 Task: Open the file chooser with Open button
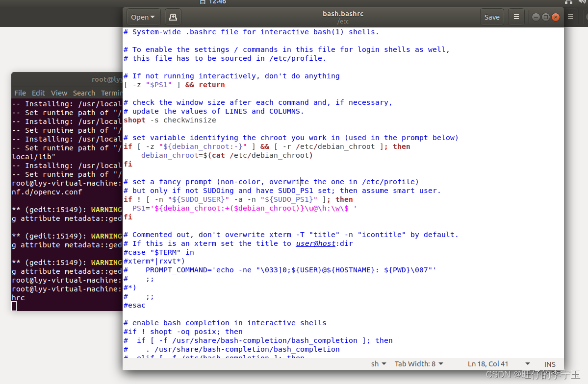[x=143, y=17]
